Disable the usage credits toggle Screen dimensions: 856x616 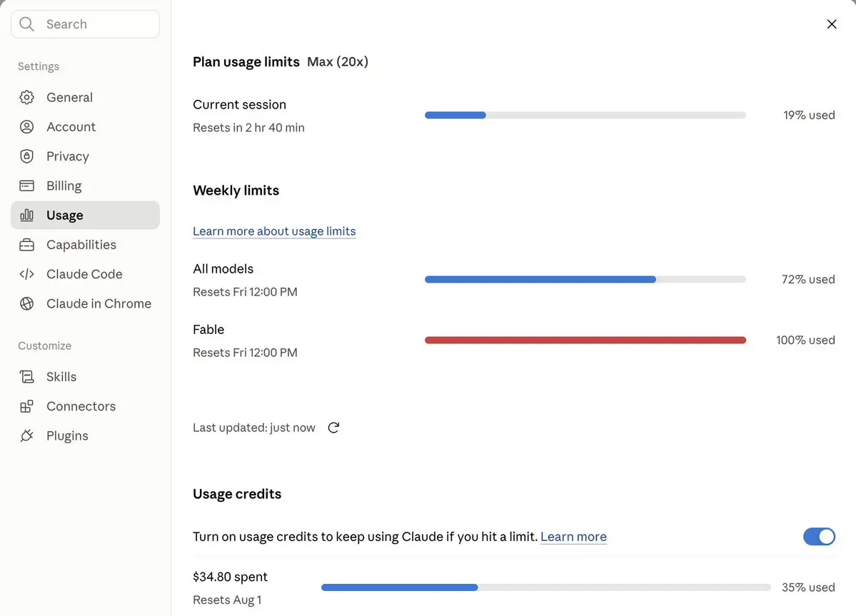(x=819, y=536)
